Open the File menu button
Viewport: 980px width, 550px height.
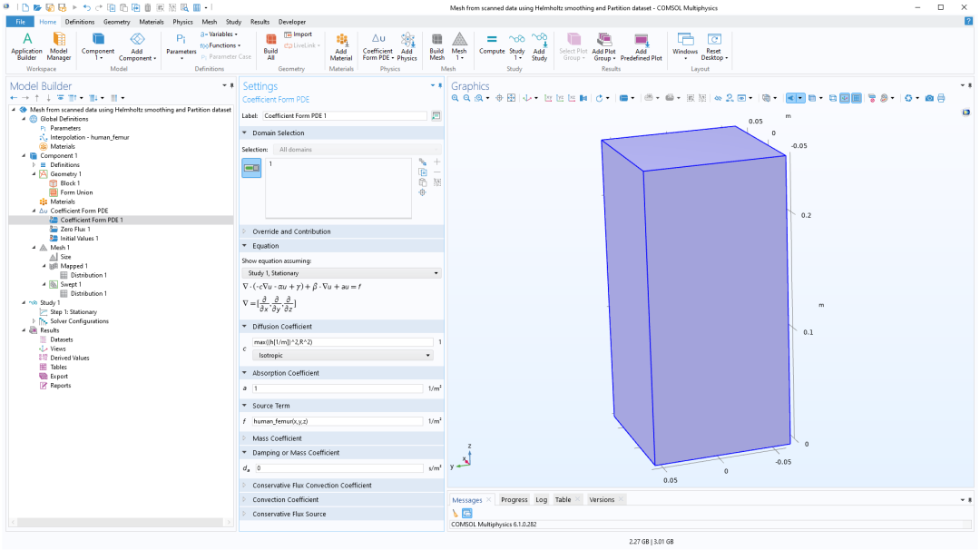[20, 21]
